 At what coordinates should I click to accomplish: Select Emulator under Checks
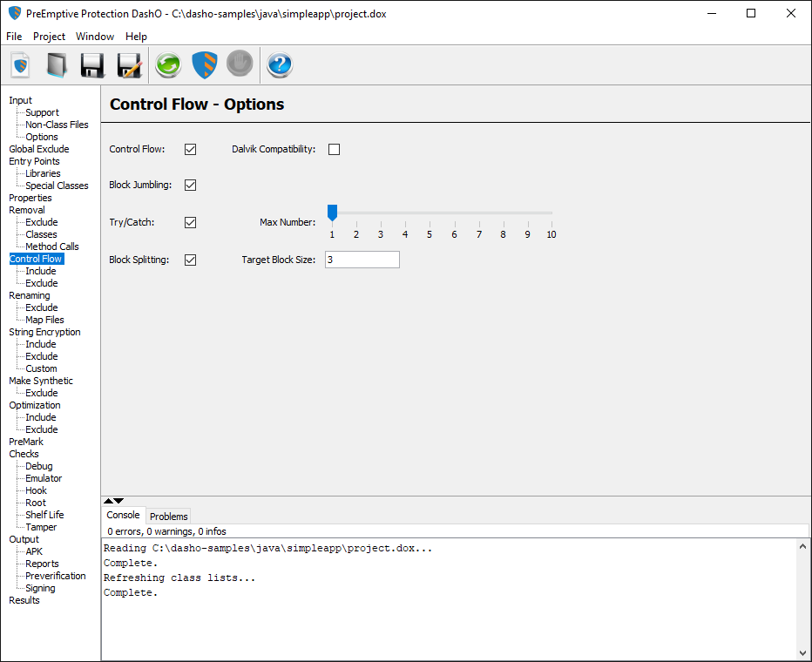[44, 477]
